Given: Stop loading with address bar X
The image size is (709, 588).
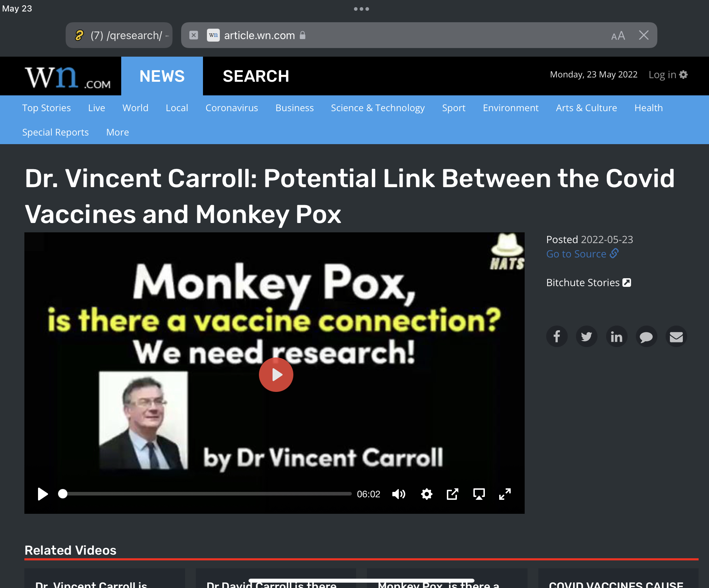Looking at the screenshot, I should click(644, 35).
